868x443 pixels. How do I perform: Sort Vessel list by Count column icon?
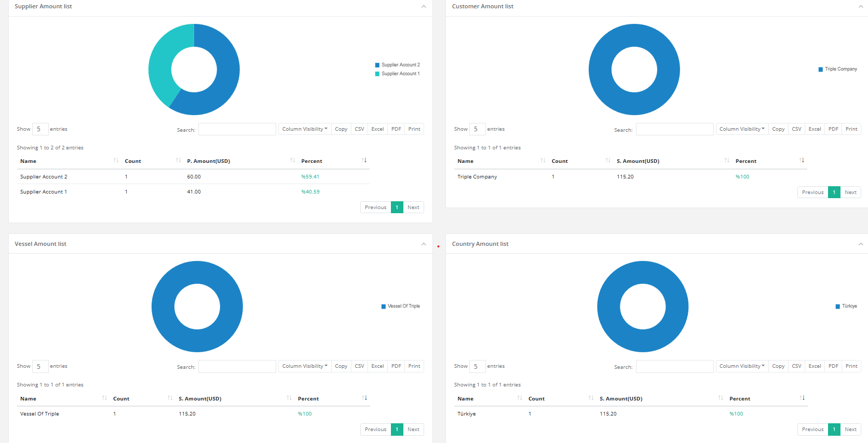(x=170, y=398)
